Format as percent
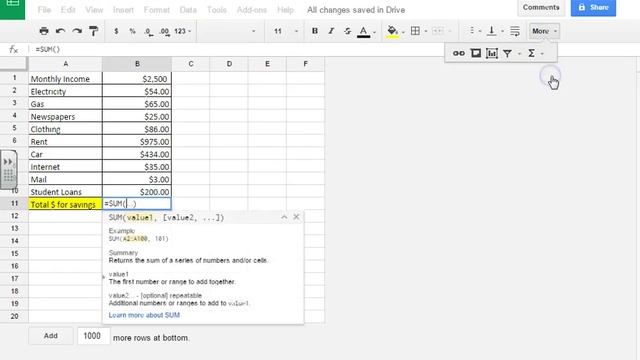Image resolution: width=640 pixels, height=360 pixels. click(132, 31)
